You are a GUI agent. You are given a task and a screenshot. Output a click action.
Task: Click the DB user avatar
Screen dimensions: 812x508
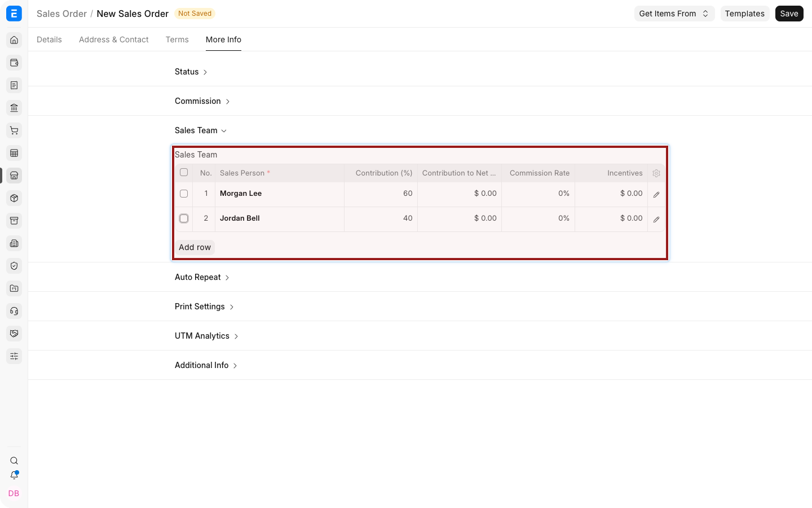(x=14, y=493)
